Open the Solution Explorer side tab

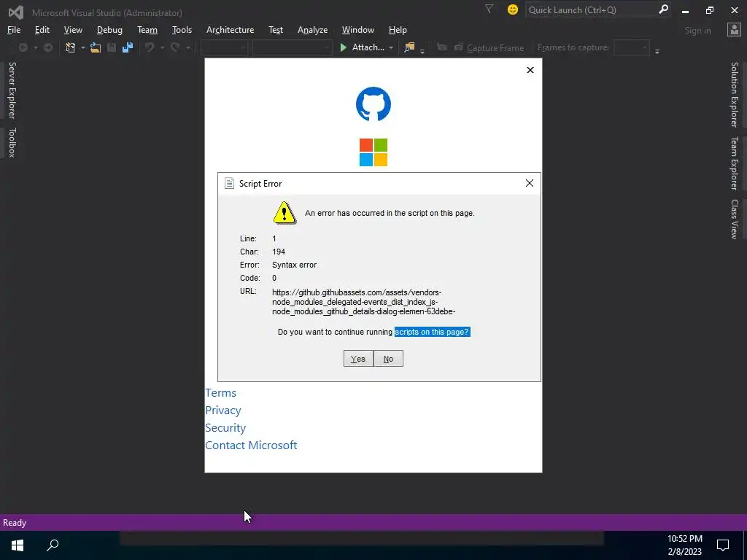734,94
